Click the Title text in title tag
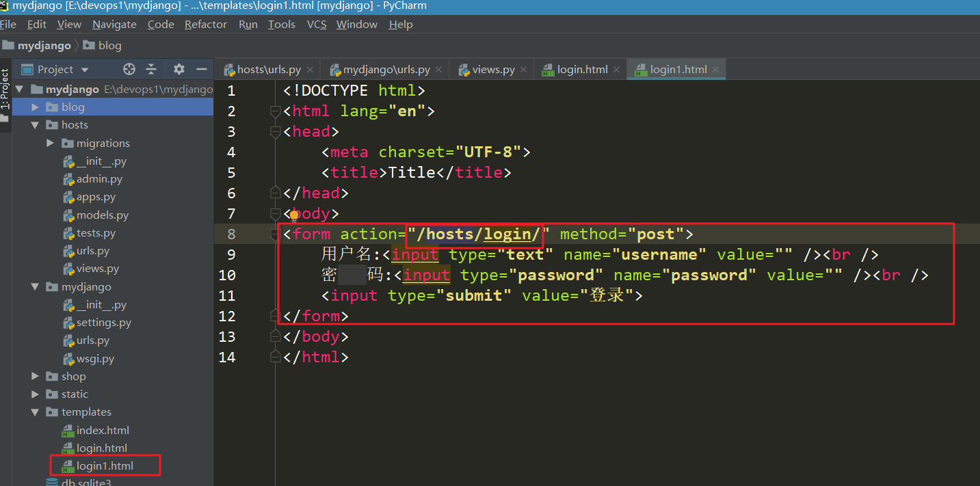980x486 pixels. click(412, 173)
